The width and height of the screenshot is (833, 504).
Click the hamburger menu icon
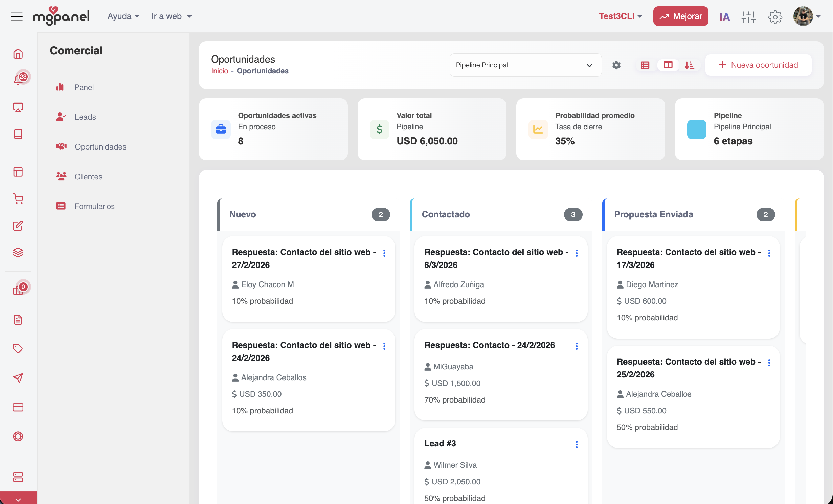pyautogui.click(x=17, y=16)
